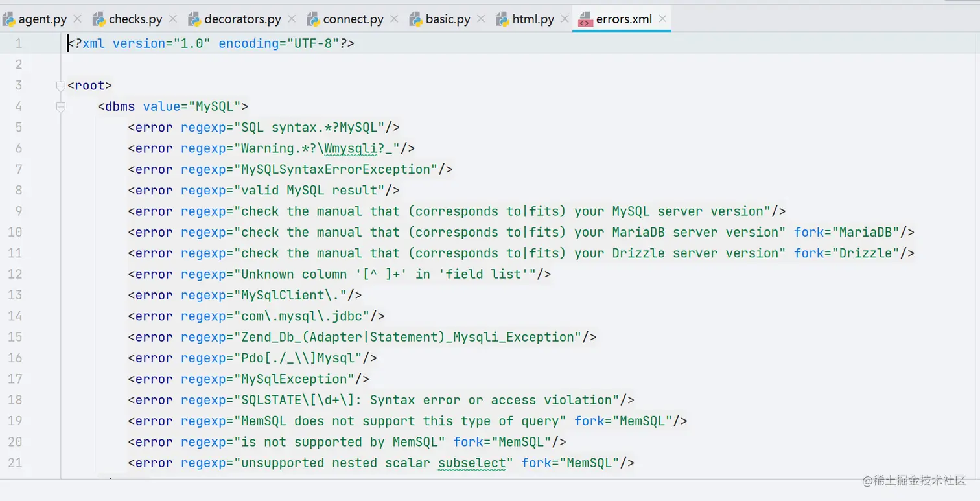Viewport: 980px width, 501px height.
Task: Open the connect.py tab
Action: coord(353,19)
